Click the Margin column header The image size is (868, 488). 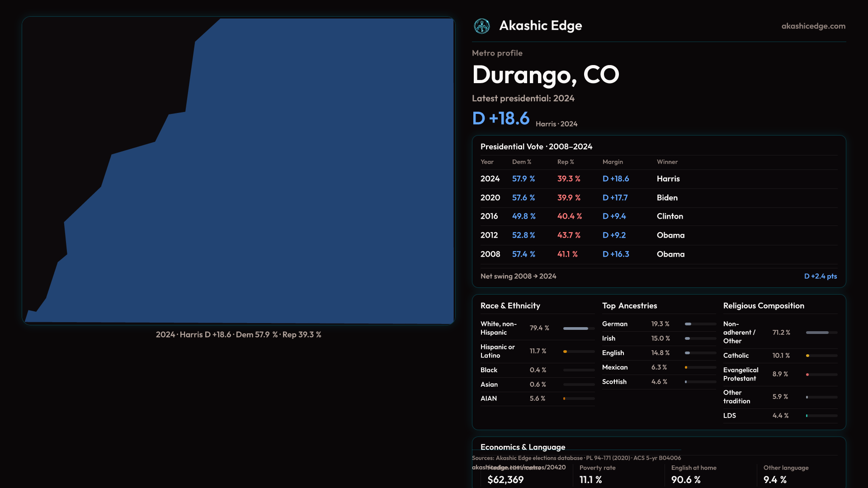pyautogui.click(x=613, y=162)
